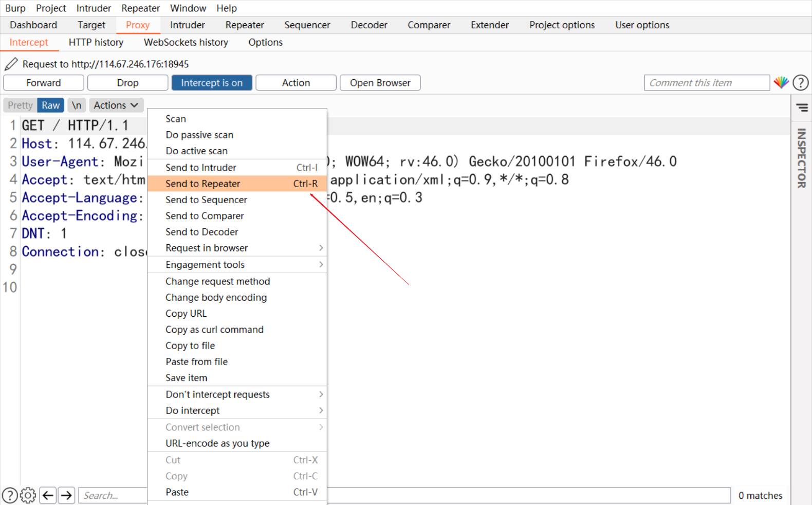This screenshot has width=812, height=505.
Task: Toggle URL-encode as you type
Action: [x=237, y=443]
